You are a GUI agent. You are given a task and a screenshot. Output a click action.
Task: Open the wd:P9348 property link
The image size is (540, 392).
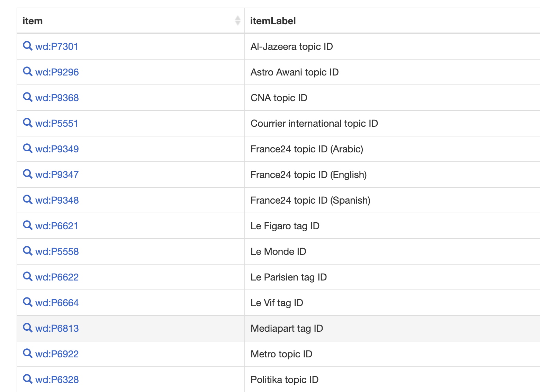point(57,200)
